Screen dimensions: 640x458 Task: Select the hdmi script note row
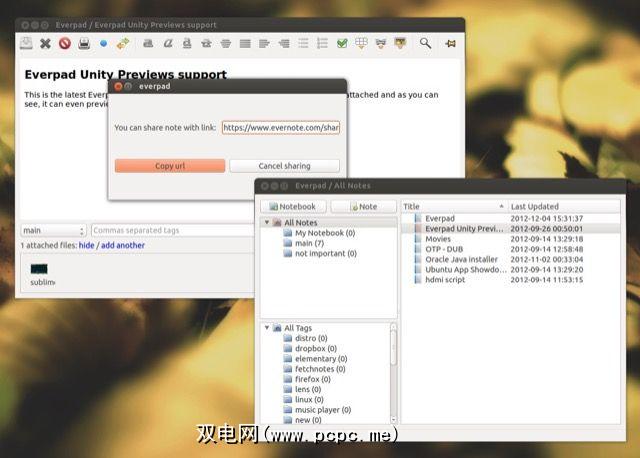pyautogui.click(x=510, y=280)
